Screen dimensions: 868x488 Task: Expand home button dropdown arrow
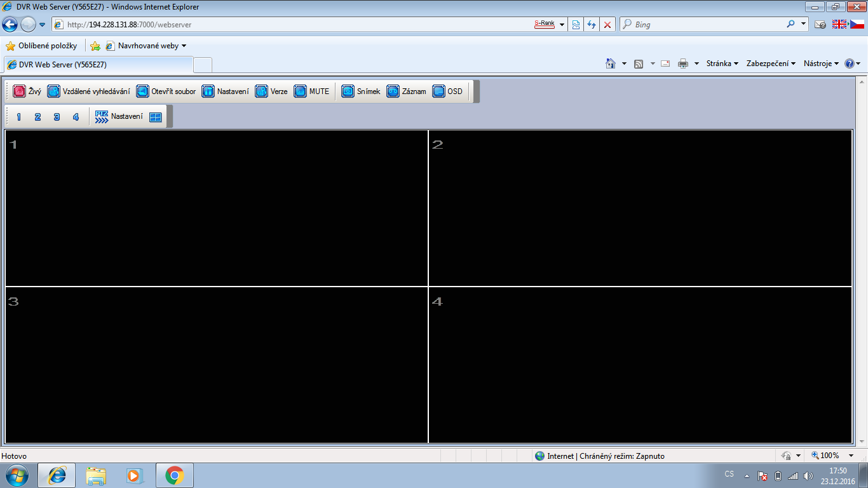coord(624,64)
